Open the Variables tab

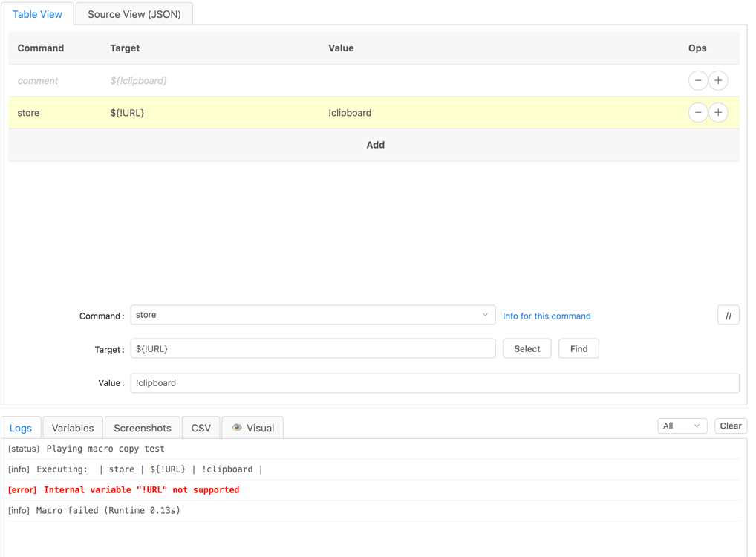point(72,427)
